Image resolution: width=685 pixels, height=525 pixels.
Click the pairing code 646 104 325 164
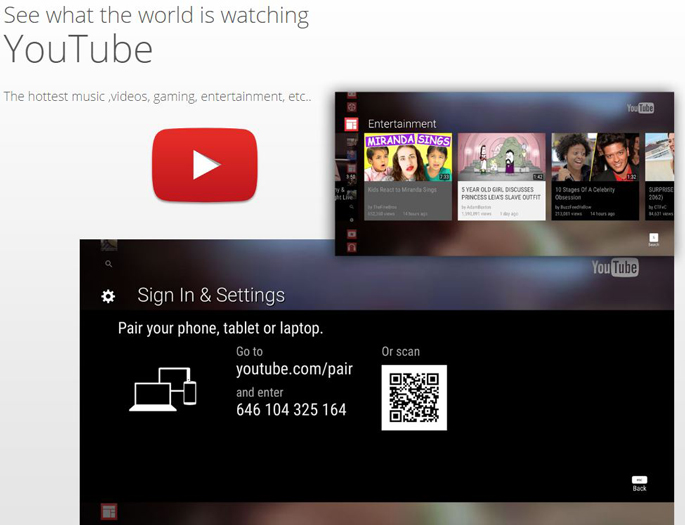tap(291, 410)
